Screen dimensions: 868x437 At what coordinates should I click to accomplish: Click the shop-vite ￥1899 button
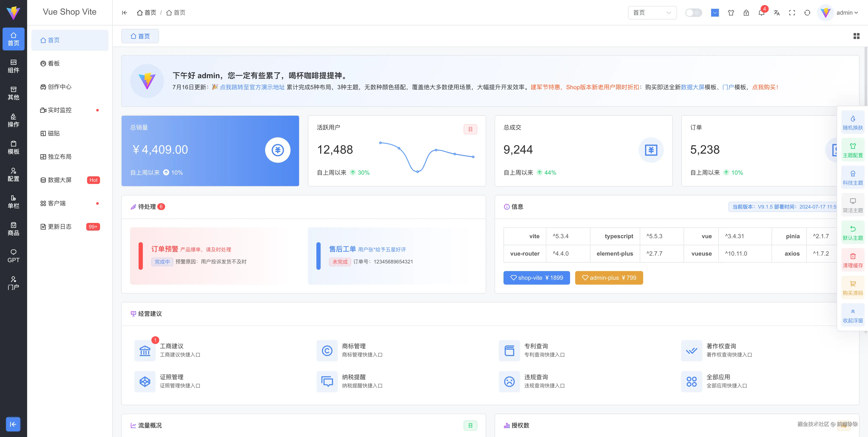click(536, 278)
